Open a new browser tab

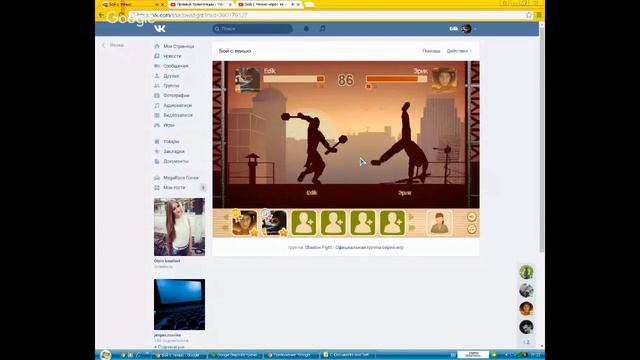(x=309, y=4)
